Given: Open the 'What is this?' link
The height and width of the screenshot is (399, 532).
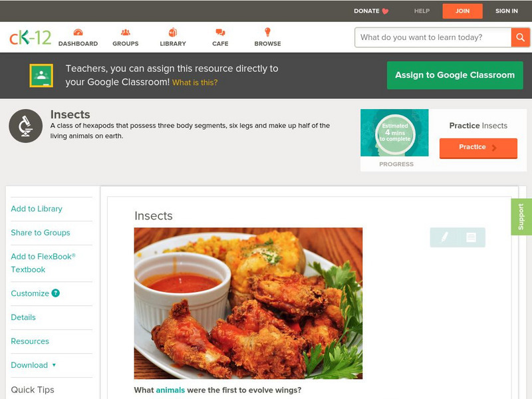Looking at the screenshot, I should 195,82.
